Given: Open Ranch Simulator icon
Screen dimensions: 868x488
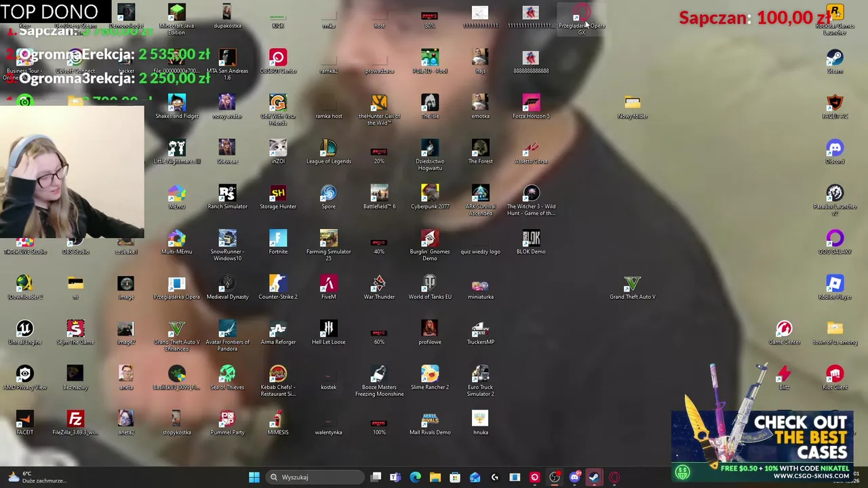Looking at the screenshot, I should click(227, 197).
